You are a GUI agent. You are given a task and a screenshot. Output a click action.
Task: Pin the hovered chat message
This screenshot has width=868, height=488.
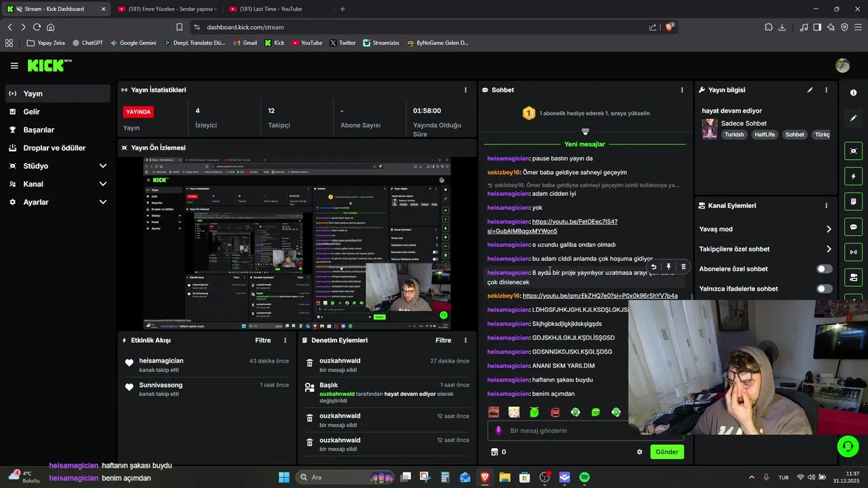[668, 267]
